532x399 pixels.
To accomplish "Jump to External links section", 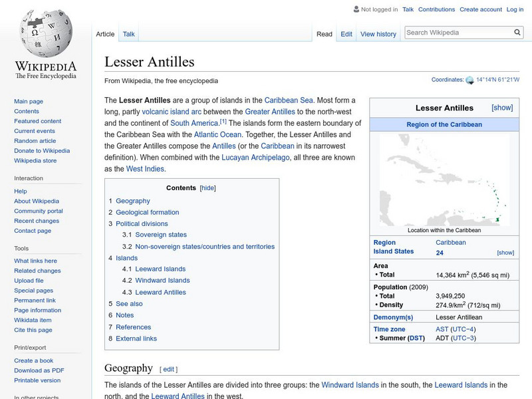I will pos(136,338).
